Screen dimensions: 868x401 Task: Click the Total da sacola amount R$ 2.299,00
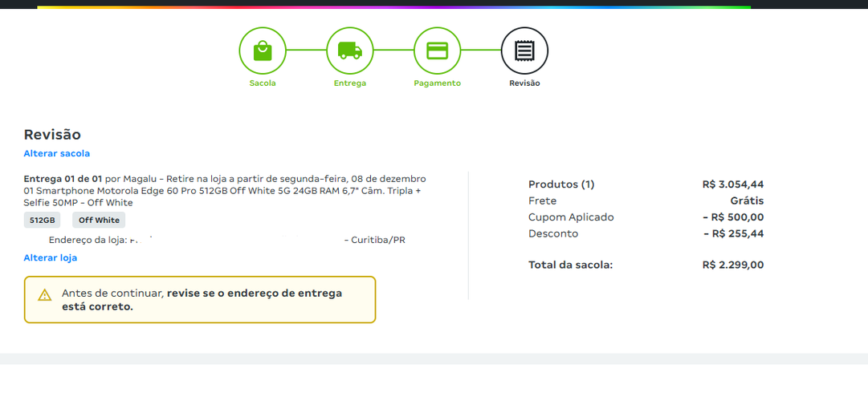732,265
